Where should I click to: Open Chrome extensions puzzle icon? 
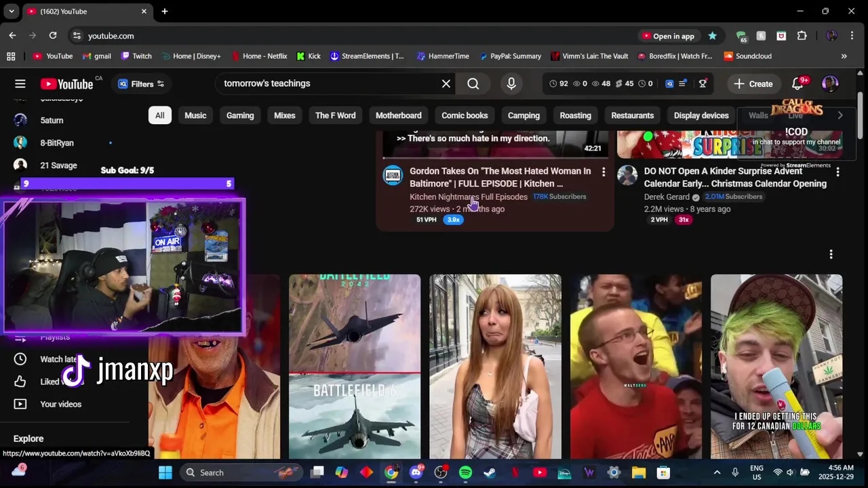pos(802,36)
